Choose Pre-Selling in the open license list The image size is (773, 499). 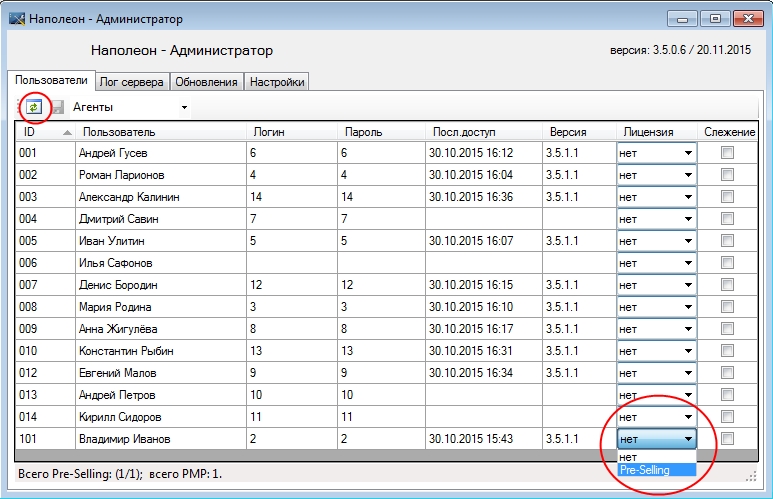(x=657, y=470)
